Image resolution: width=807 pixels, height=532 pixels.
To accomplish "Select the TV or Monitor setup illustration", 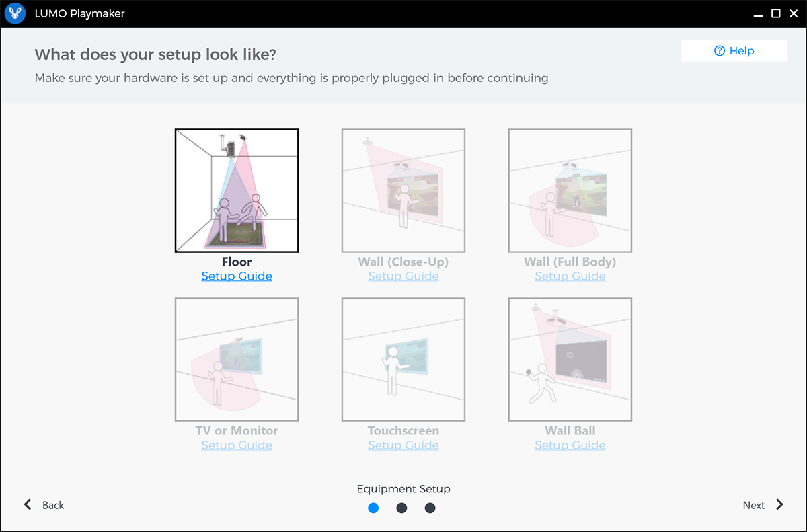I will (x=237, y=359).
